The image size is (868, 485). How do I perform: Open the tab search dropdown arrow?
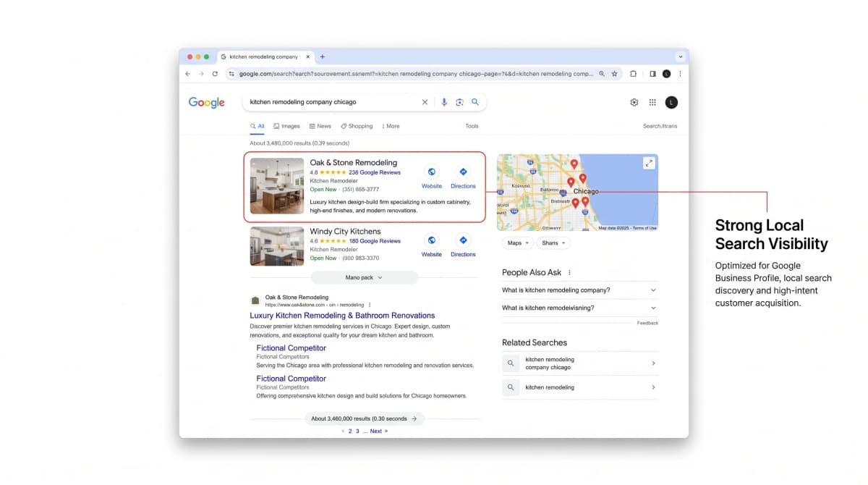[x=680, y=56]
